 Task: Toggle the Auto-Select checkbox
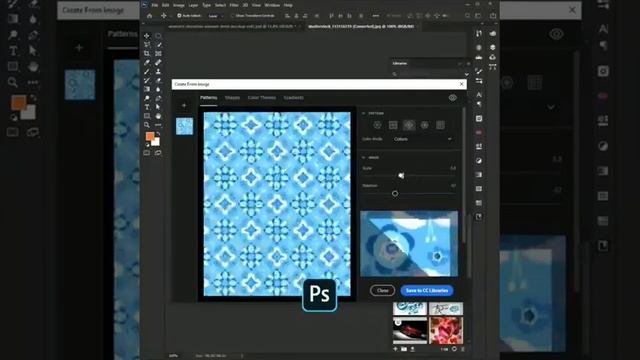click(179, 16)
